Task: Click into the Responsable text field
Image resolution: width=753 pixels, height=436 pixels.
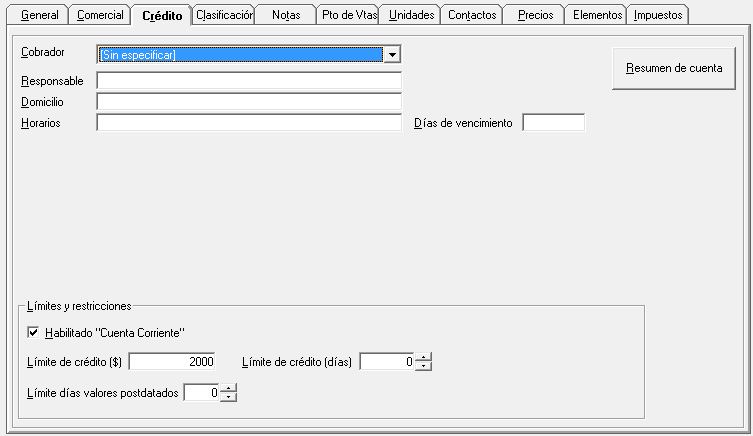Action: click(x=248, y=80)
